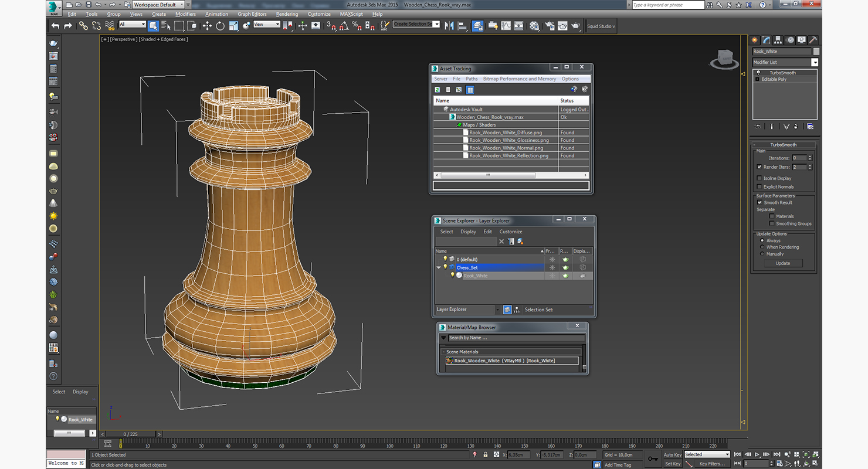Activate the Select and Link tool

[83, 26]
